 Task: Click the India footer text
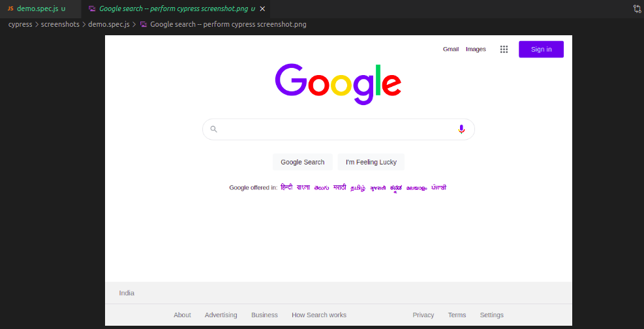click(x=127, y=293)
